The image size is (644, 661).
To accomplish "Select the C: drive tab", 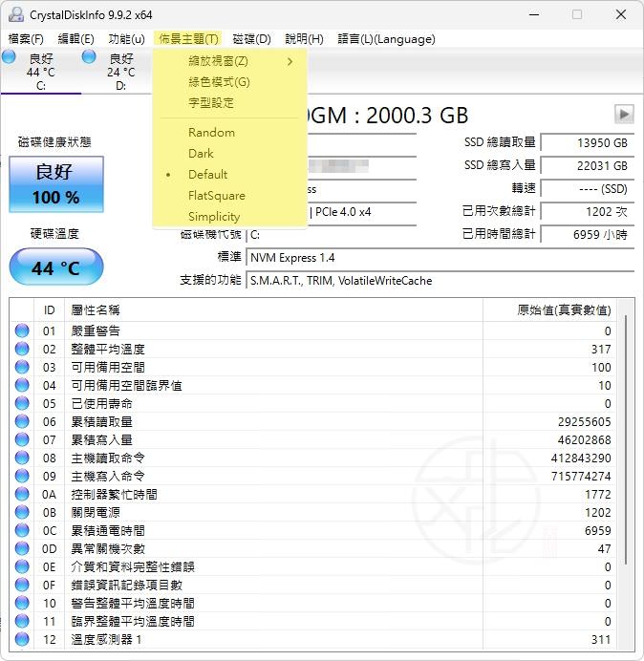I will coord(41,71).
